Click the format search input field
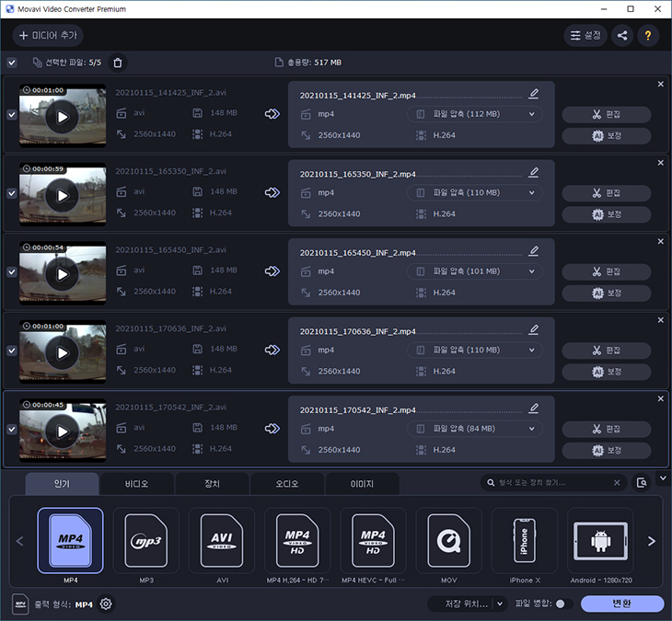This screenshot has width=672, height=621. (554, 483)
